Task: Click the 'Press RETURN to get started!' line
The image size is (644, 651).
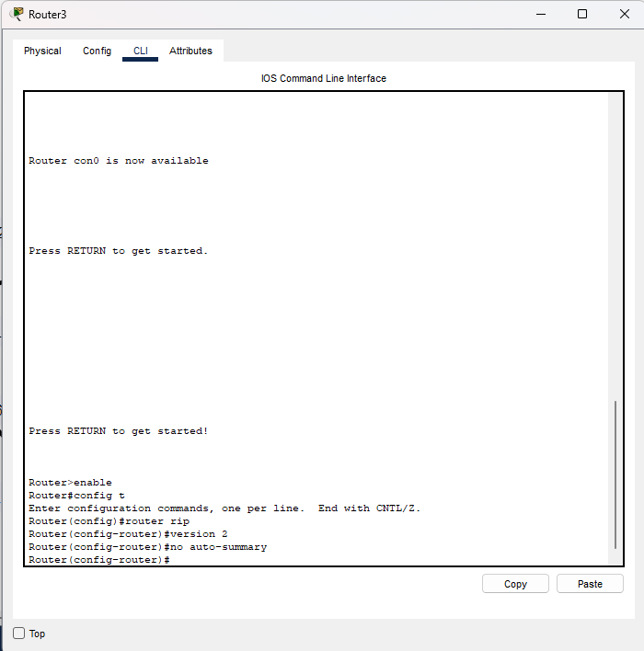Action: click(118, 431)
